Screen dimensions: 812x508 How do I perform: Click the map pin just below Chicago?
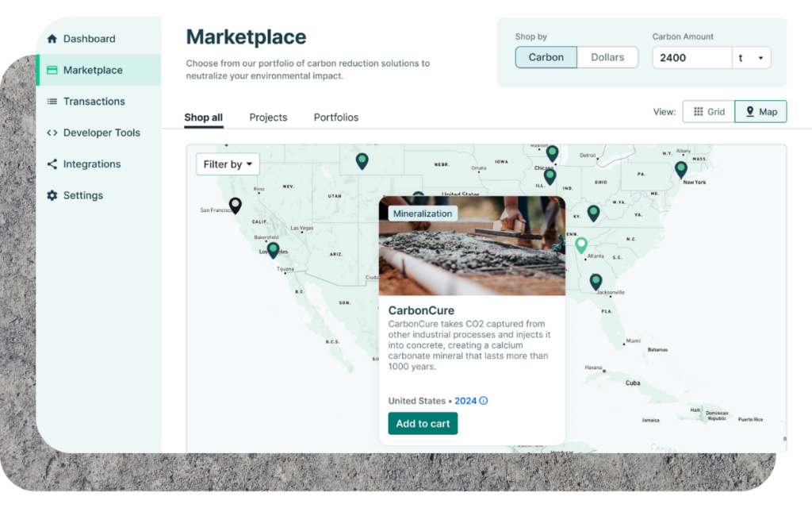(550, 176)
